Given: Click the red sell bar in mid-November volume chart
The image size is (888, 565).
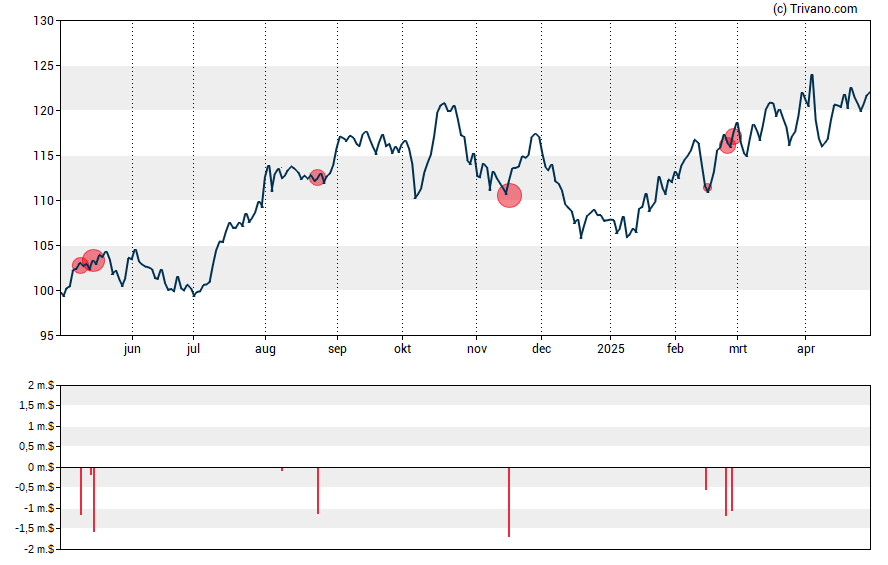Looking at the screenshot, I should 509,502.
